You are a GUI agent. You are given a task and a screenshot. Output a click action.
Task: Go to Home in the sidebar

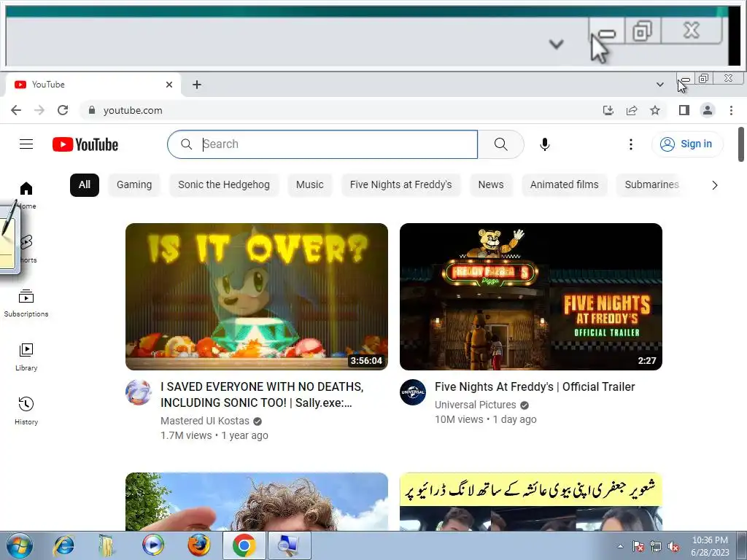[26, 195]
